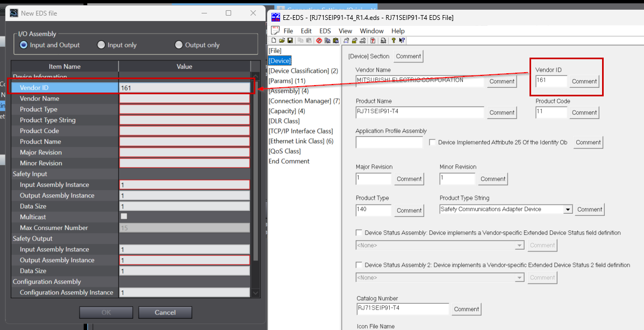Select the [File] section in the tree
The height and width of the screenshot is (330, 644).
pos(275,51)
